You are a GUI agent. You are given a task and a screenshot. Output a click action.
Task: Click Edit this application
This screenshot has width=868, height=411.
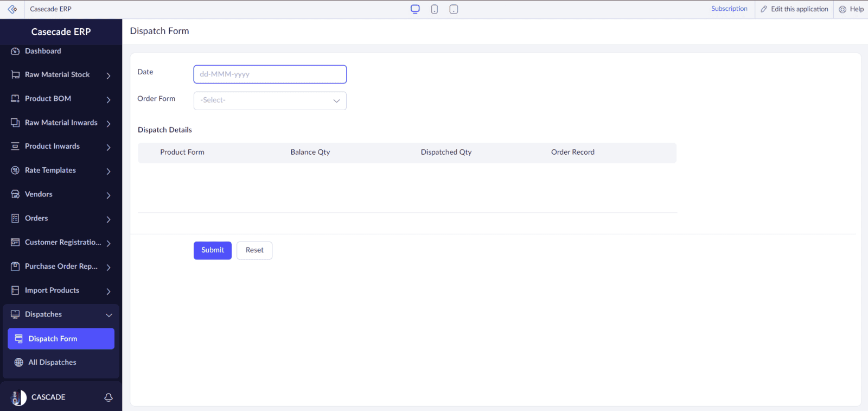tap(800, 9)
